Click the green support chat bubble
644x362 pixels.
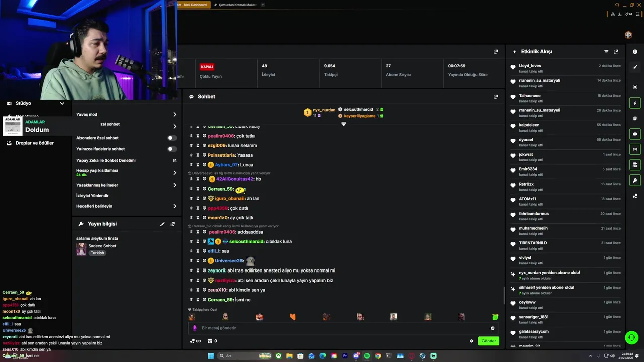pyautogui.click(x=631, y=338)
